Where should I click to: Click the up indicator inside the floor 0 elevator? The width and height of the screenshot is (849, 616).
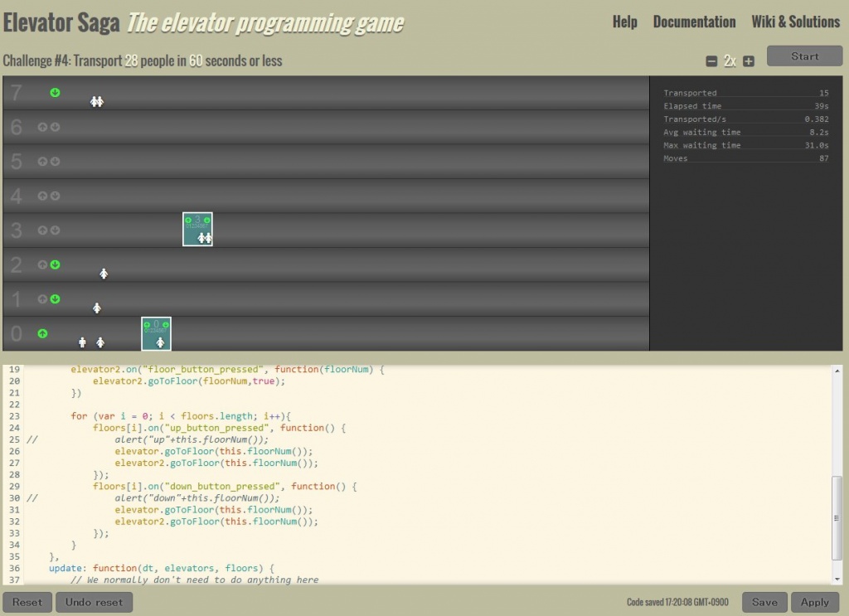tap(147, 325)
